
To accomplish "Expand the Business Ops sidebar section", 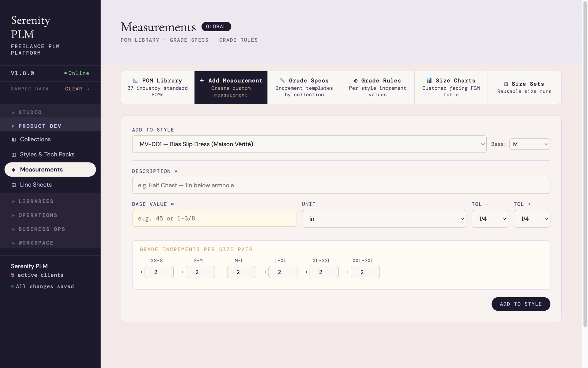I will 50,229.
